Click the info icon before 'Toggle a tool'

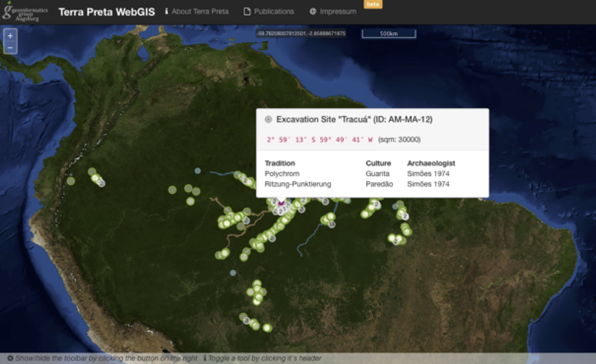coord(205,358)
